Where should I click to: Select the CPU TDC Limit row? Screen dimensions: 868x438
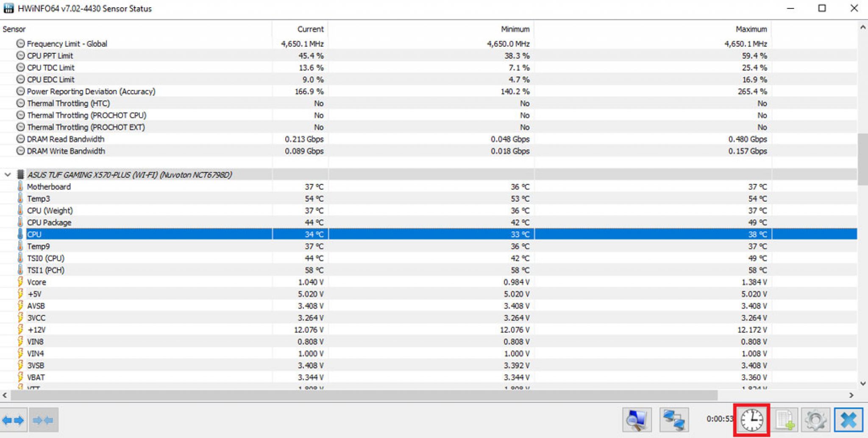tap(428, 67)
